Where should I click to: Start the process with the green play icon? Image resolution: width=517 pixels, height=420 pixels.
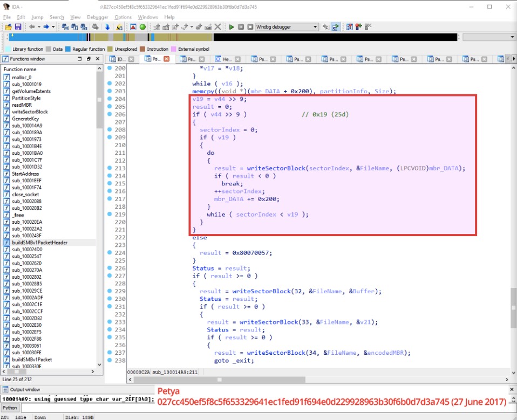coord(232,27)
